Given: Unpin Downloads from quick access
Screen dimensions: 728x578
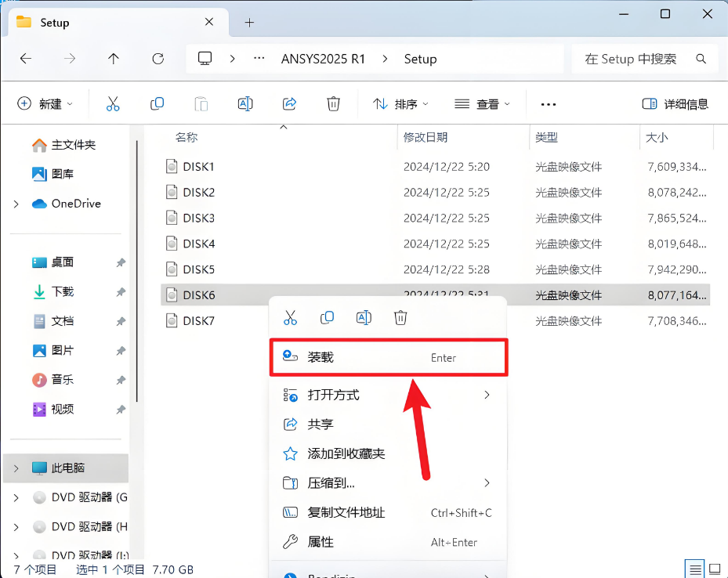Looking at the screenshot, I should (121, 292).
